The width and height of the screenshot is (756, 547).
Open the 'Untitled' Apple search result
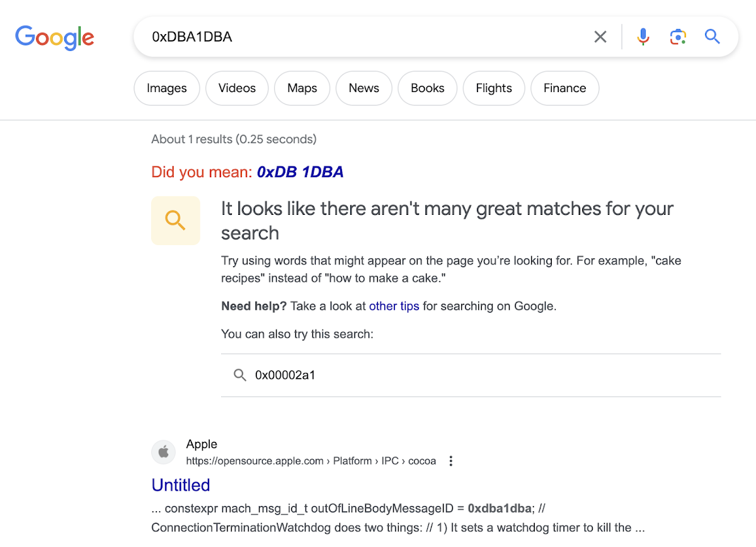click(181, 485)
